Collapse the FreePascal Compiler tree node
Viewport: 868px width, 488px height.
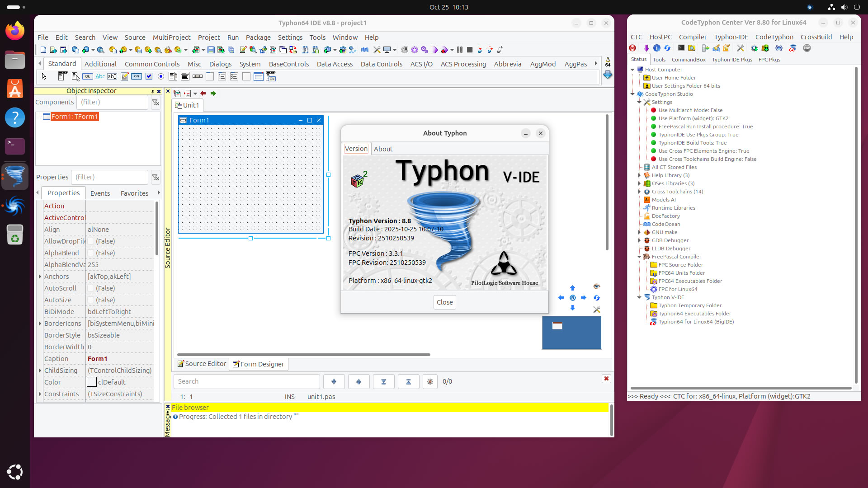tap(639, 257)
